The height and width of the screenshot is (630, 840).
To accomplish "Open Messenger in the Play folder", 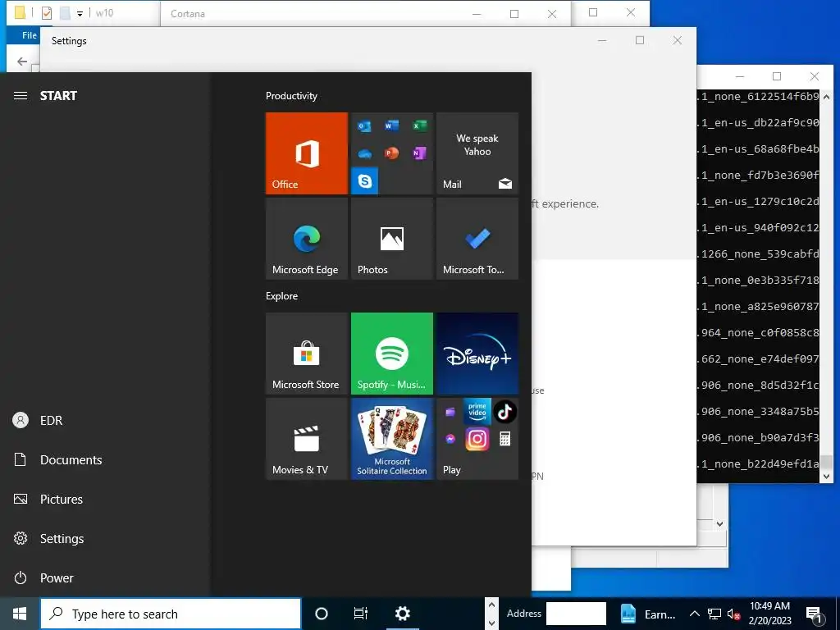I will 450,440.
